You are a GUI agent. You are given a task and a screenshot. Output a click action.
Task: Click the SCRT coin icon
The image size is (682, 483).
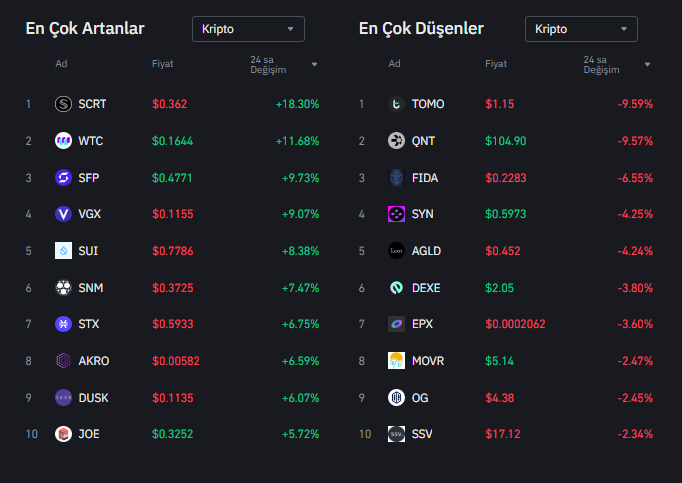click(x=64, y=104)
